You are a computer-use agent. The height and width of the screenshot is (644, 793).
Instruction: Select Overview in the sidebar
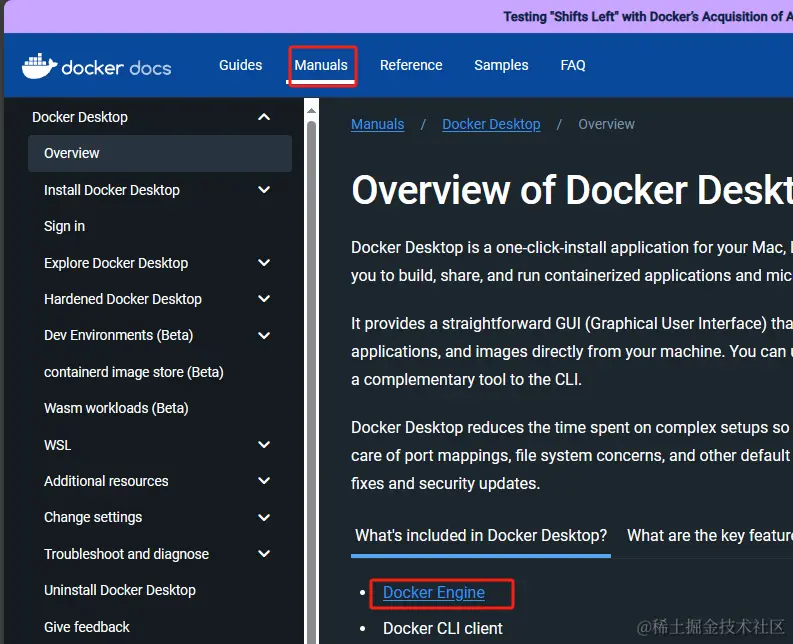[x=160, y=153]
